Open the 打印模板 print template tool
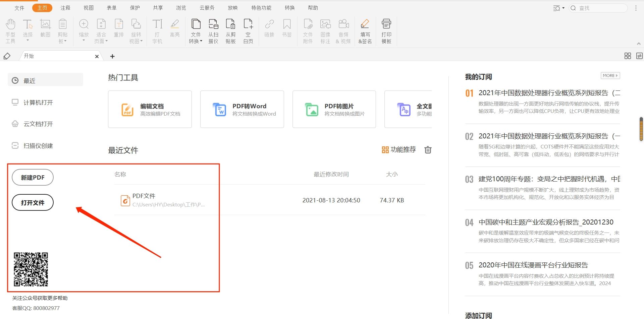The image size is (644, 319). (x=386, y=30)
